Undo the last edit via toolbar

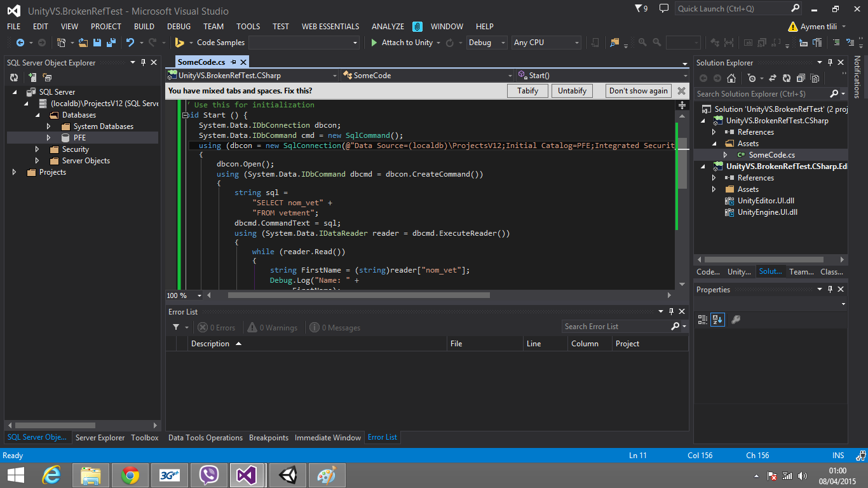(x=130, y=43)
